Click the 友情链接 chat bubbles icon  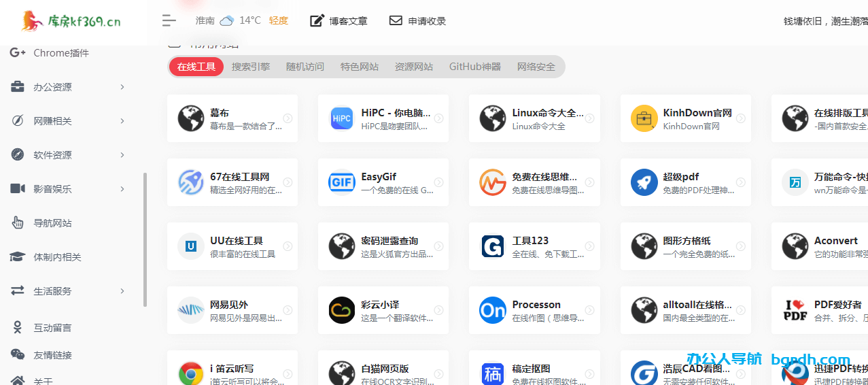18,354
